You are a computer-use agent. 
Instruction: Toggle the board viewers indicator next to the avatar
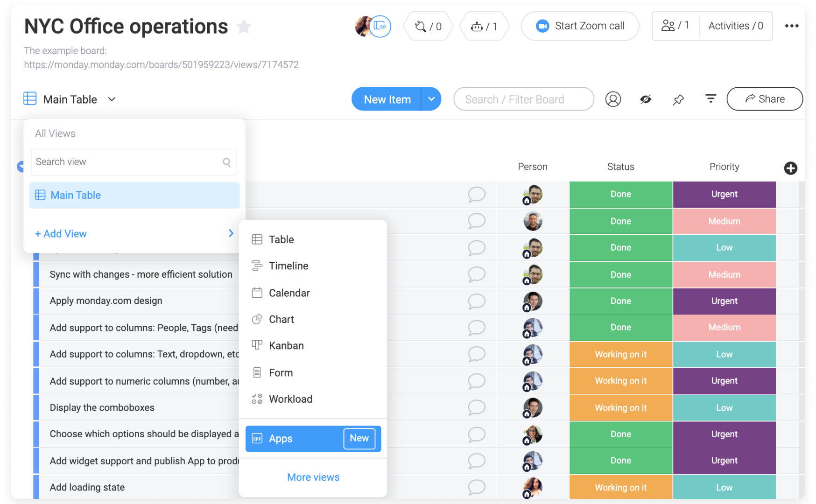click(x=380, y=26)
